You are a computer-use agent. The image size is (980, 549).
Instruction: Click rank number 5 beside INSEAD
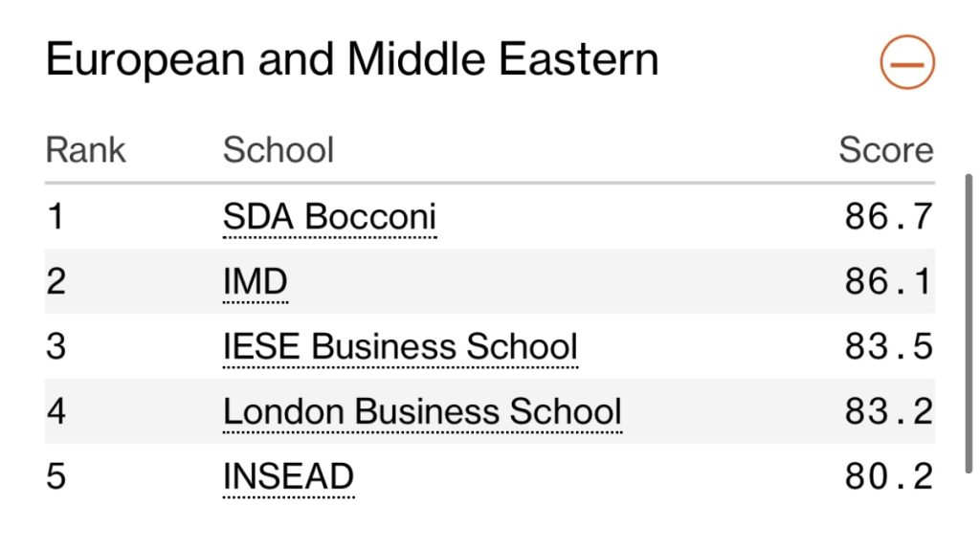tap(56, 476)
